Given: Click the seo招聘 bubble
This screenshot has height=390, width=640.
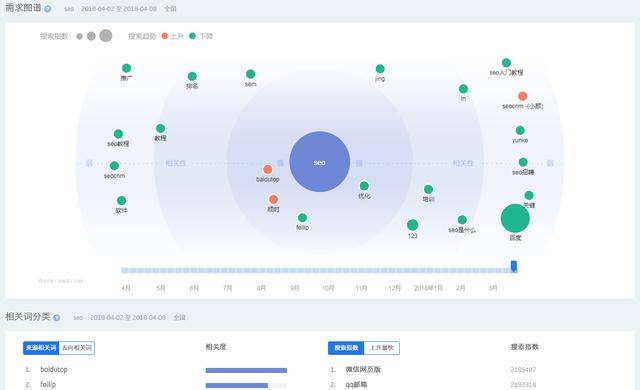Looking at the screenshot, I should pyautogui.click(x=523, y=162).
